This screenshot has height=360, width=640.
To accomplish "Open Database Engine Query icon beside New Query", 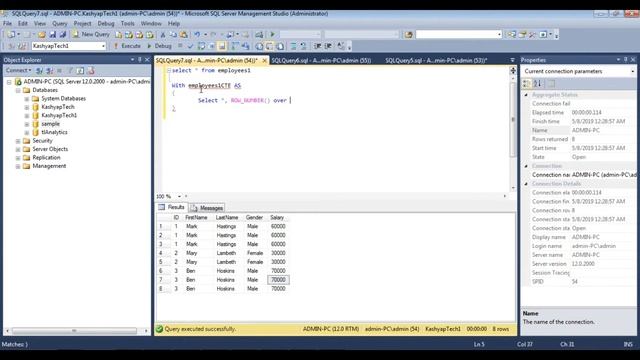I will (x=118, y=35).
